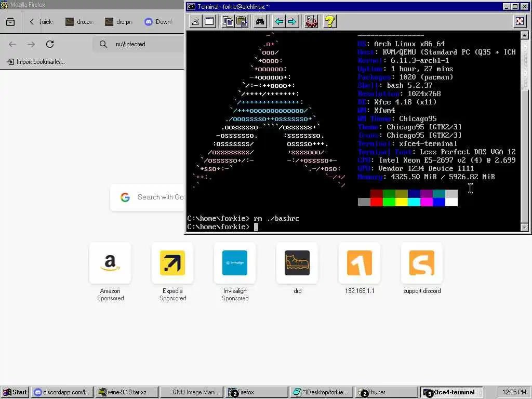Focus the Firefox address bar
The width and height of the screenshot is (532, 399).
coord(139,44)
